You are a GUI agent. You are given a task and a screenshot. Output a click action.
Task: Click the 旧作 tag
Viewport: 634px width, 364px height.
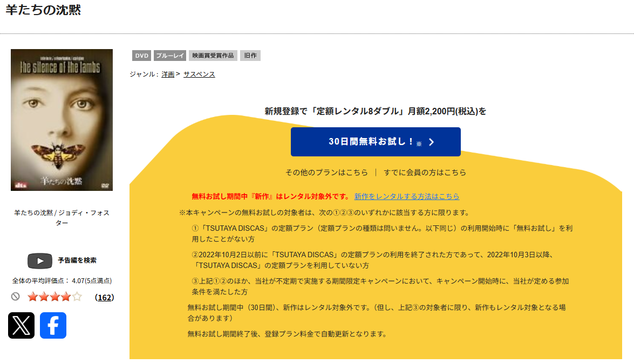250,56
